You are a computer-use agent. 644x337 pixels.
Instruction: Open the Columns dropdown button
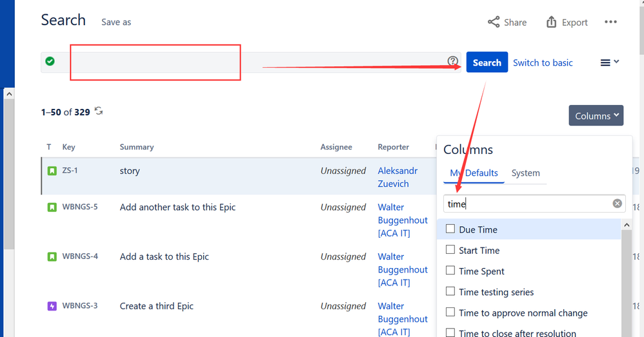pos(596,115)
